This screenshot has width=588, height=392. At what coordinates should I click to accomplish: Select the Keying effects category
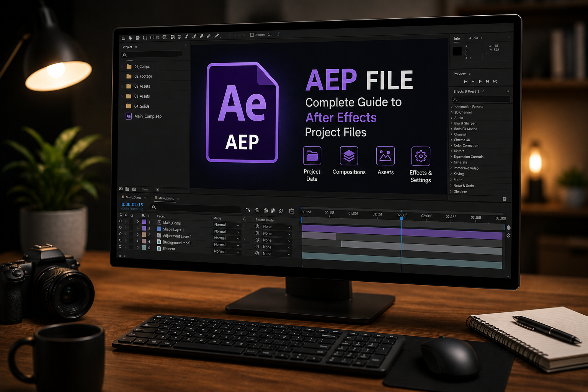coord(459,174)
